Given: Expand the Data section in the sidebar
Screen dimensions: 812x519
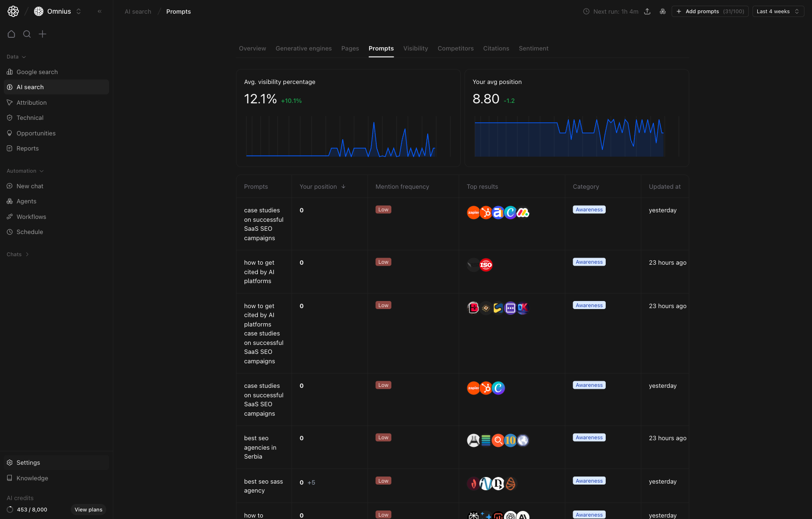Looking at the screenshot, I should coord(16,57).
